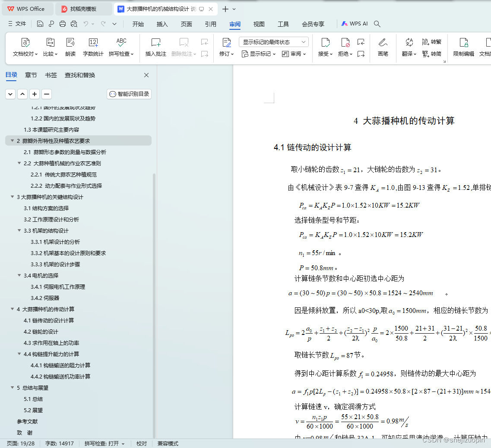
Task: Click the navigation pane vertical scrollbar
Action: click(x=154, y=306)
